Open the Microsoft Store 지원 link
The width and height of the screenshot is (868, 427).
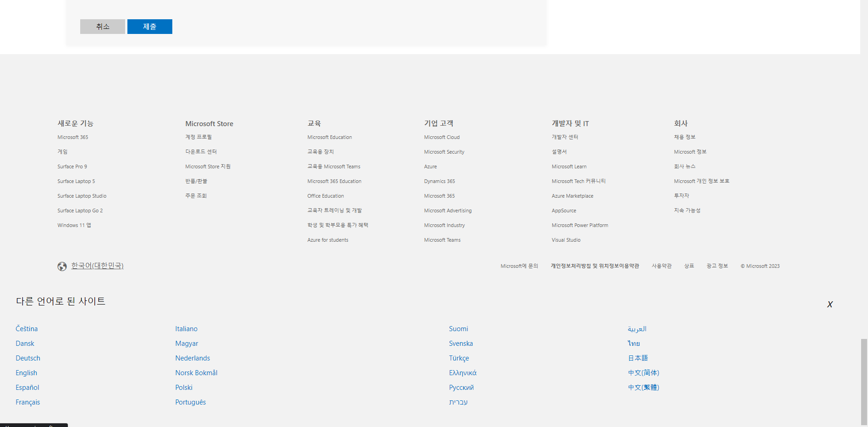[208, 166]
